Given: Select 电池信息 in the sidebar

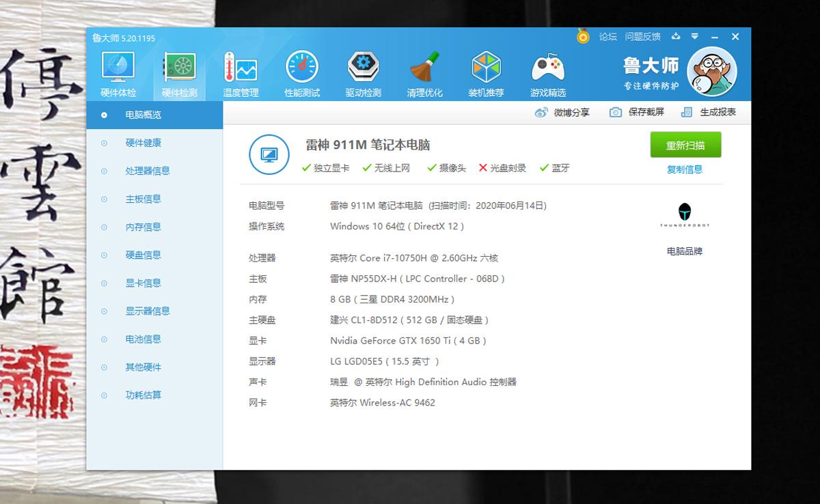Looking at the screenshot, I should (154, 339).
